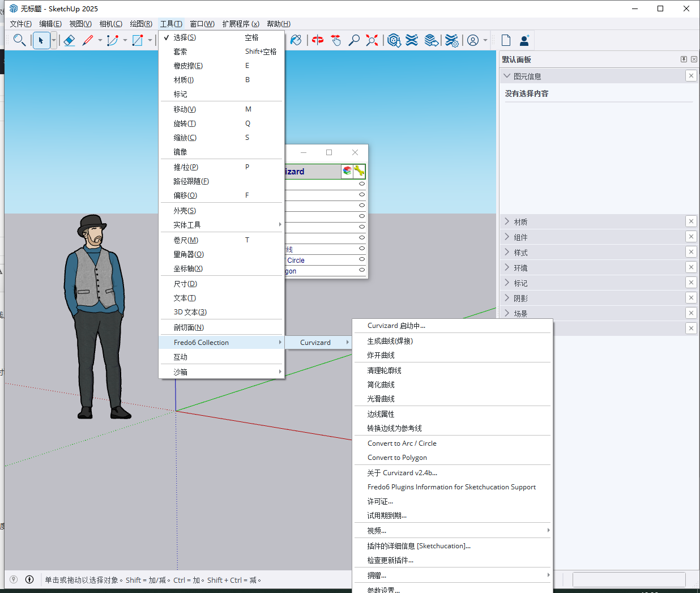
Task: Select the red Pencil line tool
Action: click(x=88, y=40)
